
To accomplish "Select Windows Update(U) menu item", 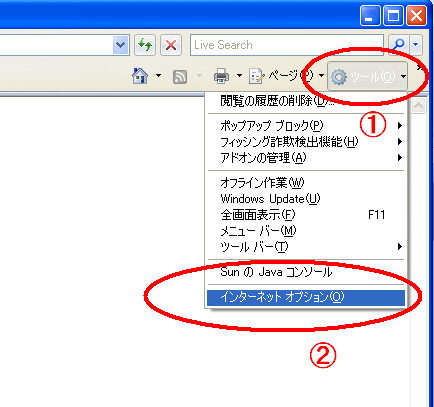I will tap(306, 199).
